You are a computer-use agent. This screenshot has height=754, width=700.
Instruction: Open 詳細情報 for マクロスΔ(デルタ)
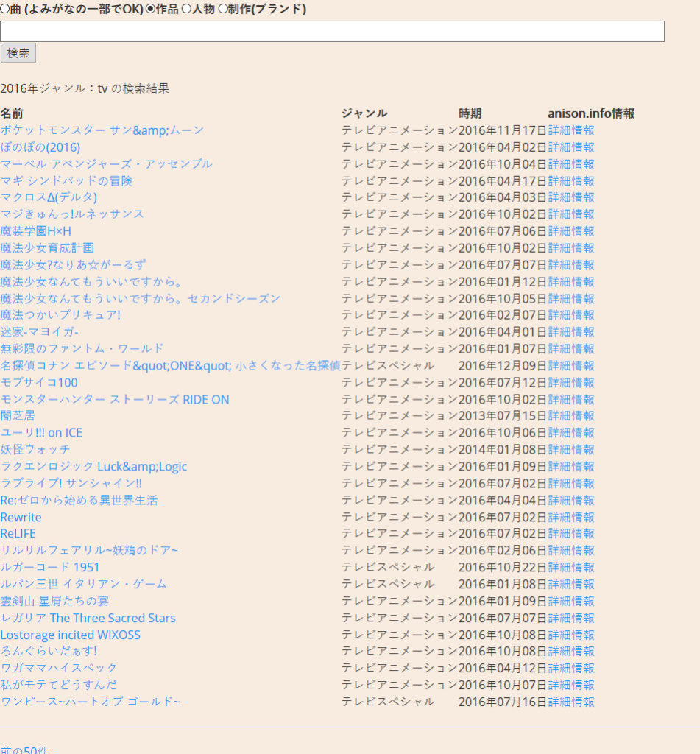click(571, 197)
